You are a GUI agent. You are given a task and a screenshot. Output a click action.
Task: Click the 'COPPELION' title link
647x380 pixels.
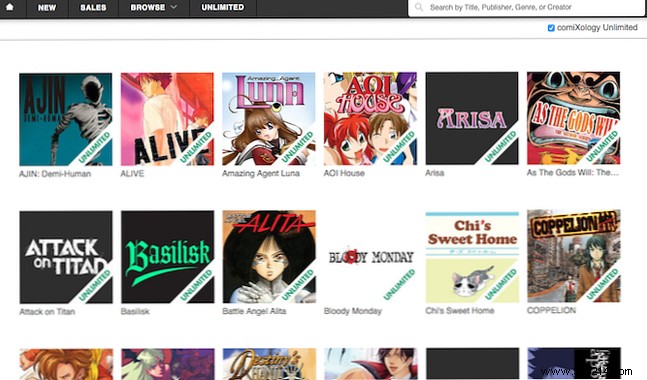pyautogui.click(x=551, y=310)
